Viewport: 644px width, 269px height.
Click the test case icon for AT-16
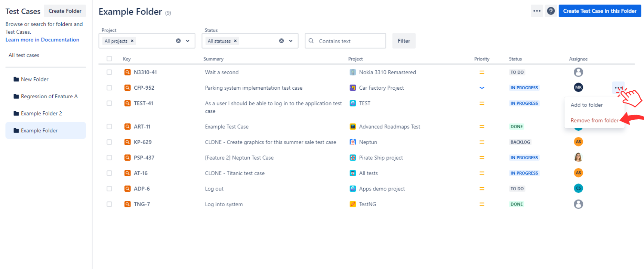127,173
